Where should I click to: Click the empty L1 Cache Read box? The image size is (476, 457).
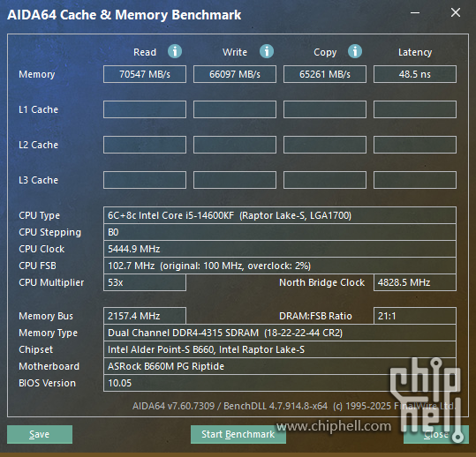pyautogui.click(x=145, y=109)
